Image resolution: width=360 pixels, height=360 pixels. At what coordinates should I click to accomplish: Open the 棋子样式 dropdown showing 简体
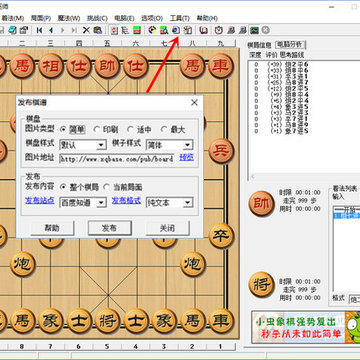point(169,145)
